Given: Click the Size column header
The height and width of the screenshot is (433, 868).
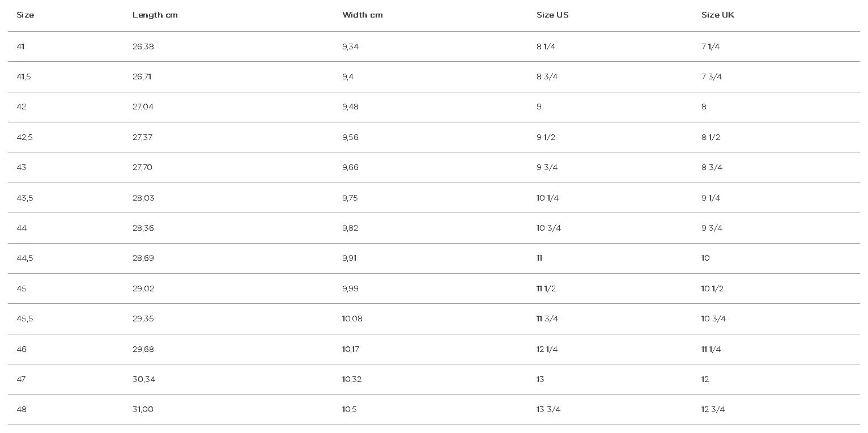Looking at the screenshot, I should click(25, 15).
